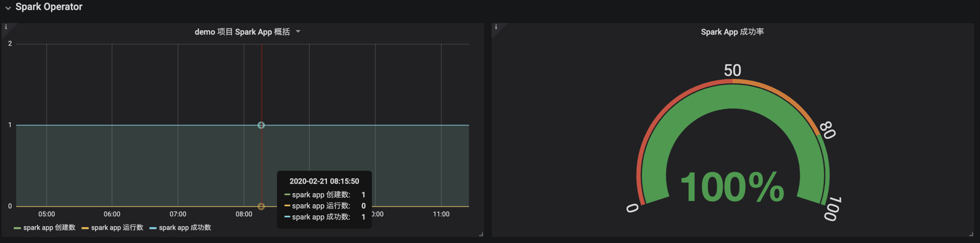The height and width of the screenshot is (243, 980).
Task: Open the Spark Operator row title
Action: click(x=49, y=7)
